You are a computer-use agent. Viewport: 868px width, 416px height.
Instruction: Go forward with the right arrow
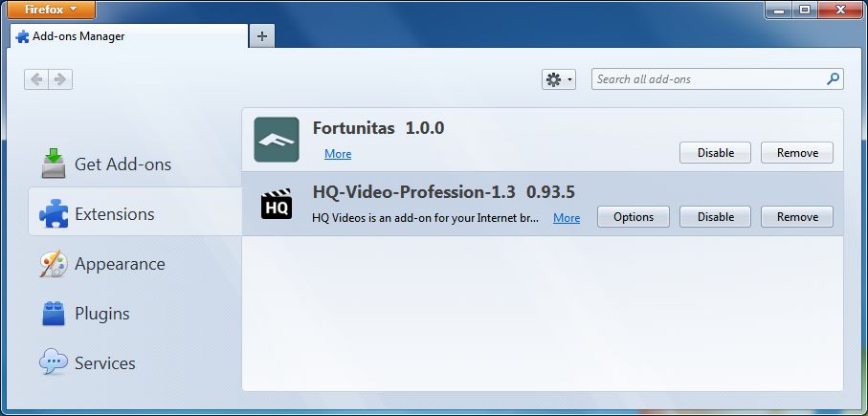[x=60, y=79]
